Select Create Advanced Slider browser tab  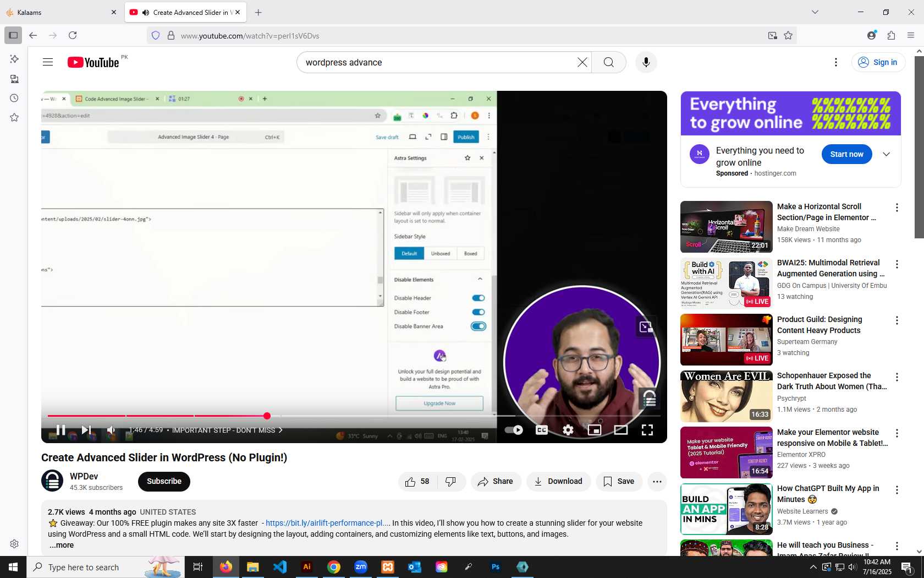[185, 12]
